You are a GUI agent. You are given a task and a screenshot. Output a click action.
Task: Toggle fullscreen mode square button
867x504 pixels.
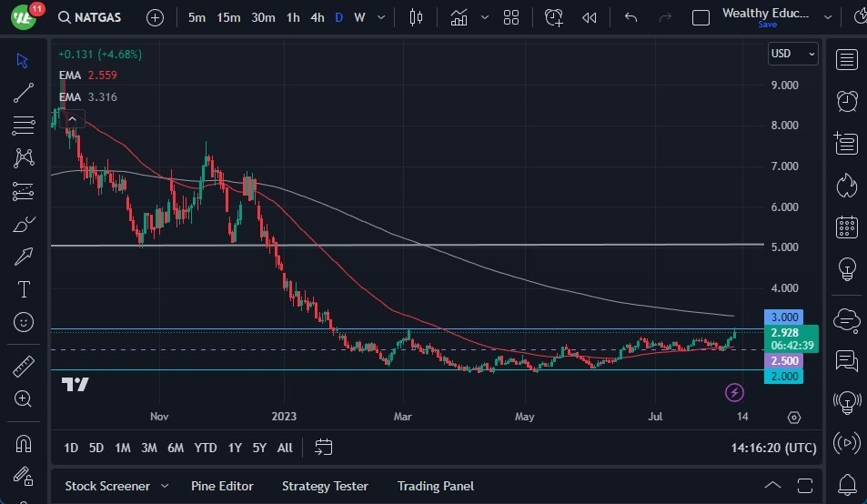[x=701, y=17]
